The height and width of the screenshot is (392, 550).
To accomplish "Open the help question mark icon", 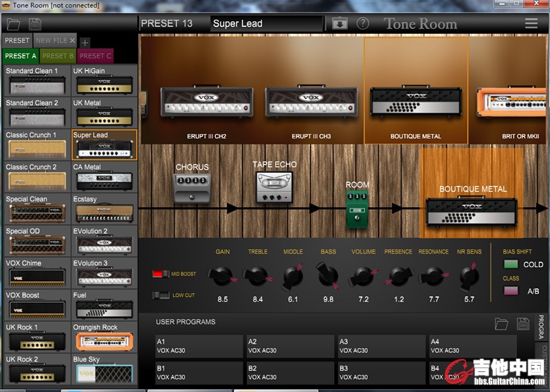I will (362, 23).
